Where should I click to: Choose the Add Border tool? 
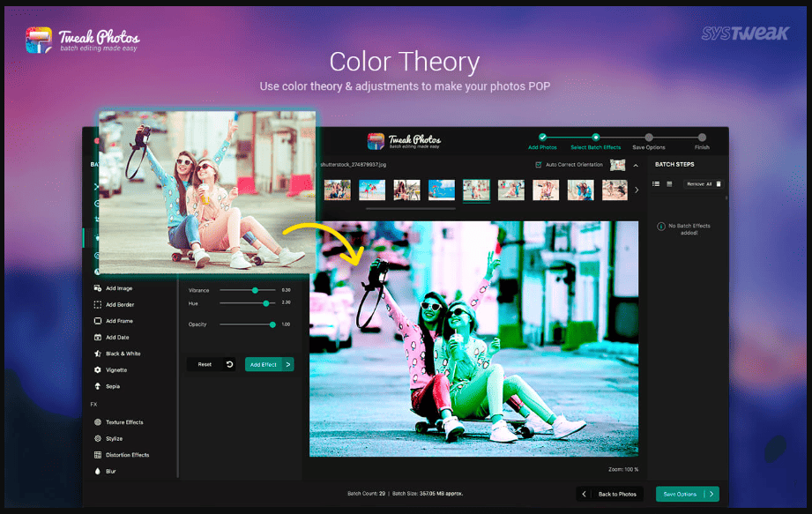click(x=114, y=305)
